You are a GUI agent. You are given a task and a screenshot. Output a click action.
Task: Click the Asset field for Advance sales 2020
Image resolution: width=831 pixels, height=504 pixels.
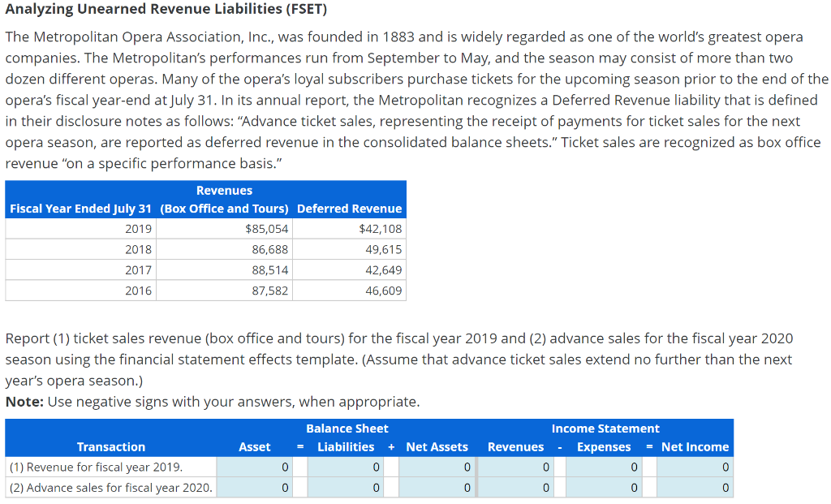tap(254, 488)
